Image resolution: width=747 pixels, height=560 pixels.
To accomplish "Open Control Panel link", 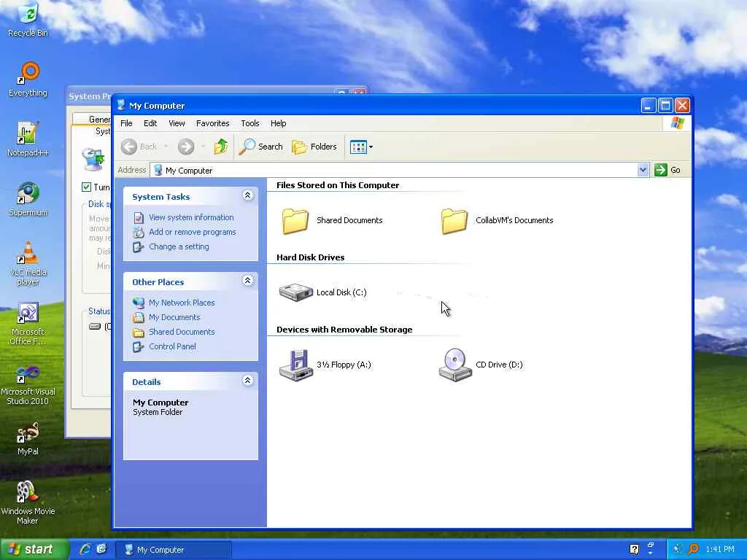I will coord(172,346).
